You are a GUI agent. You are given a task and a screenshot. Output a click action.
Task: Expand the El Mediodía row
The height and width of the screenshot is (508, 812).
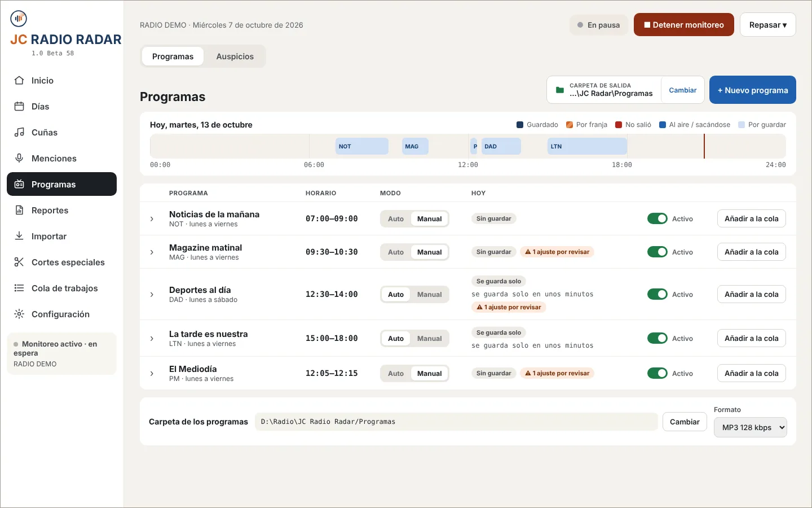(x=152, y=374)
